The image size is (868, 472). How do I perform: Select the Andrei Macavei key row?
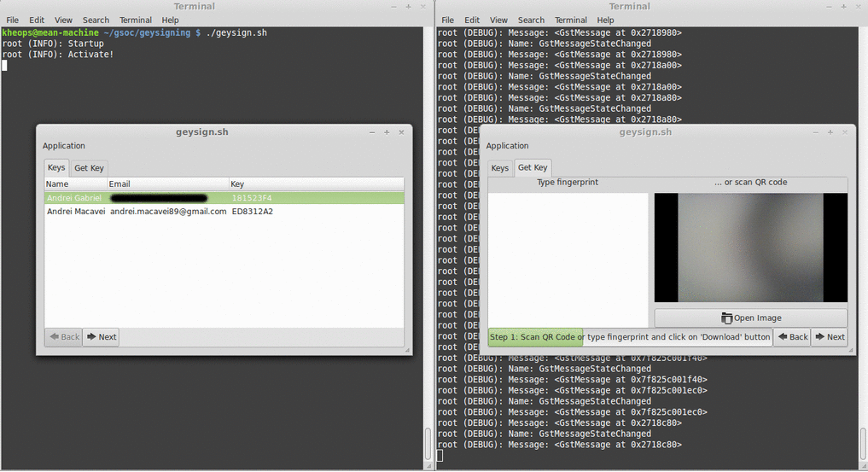pyautogui.click(x=224, y=212)
